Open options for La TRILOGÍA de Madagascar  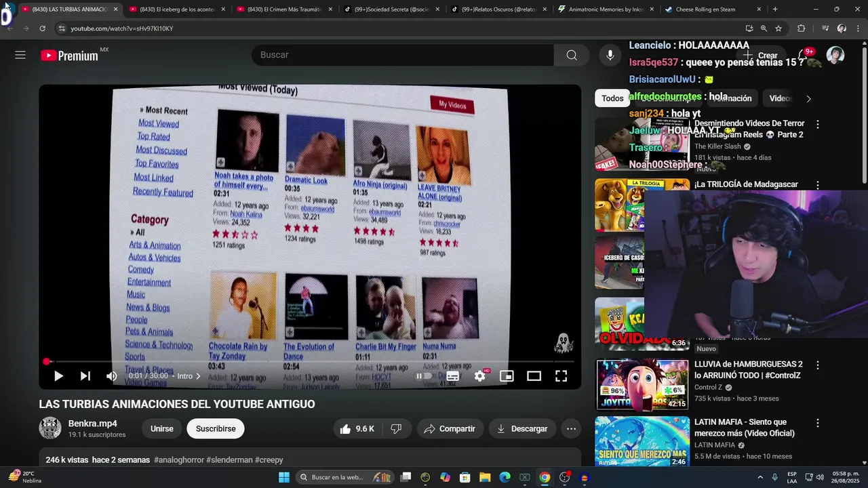tap(818, 185)
